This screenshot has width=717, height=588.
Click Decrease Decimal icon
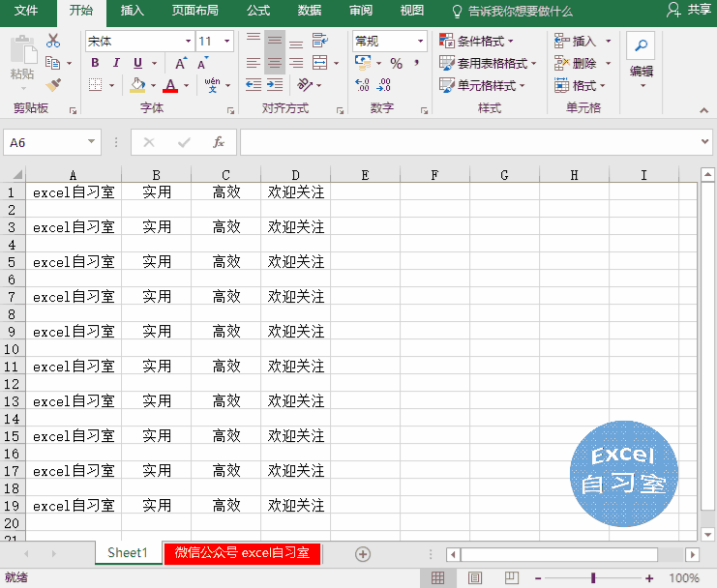(x=384, y=85)
